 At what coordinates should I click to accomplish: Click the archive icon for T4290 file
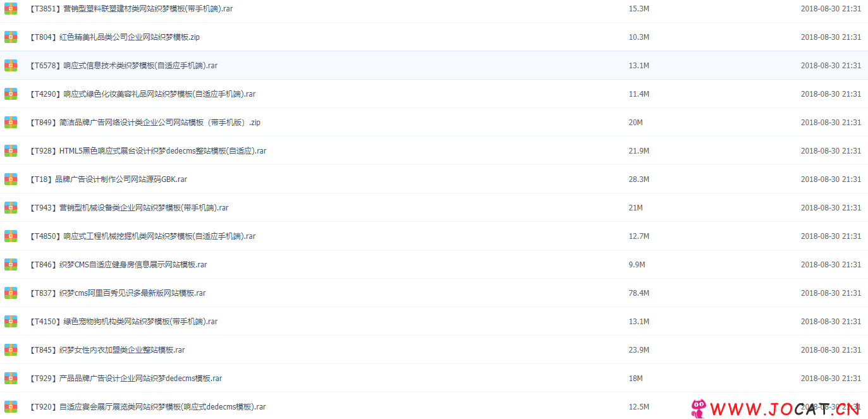point(11,94)
